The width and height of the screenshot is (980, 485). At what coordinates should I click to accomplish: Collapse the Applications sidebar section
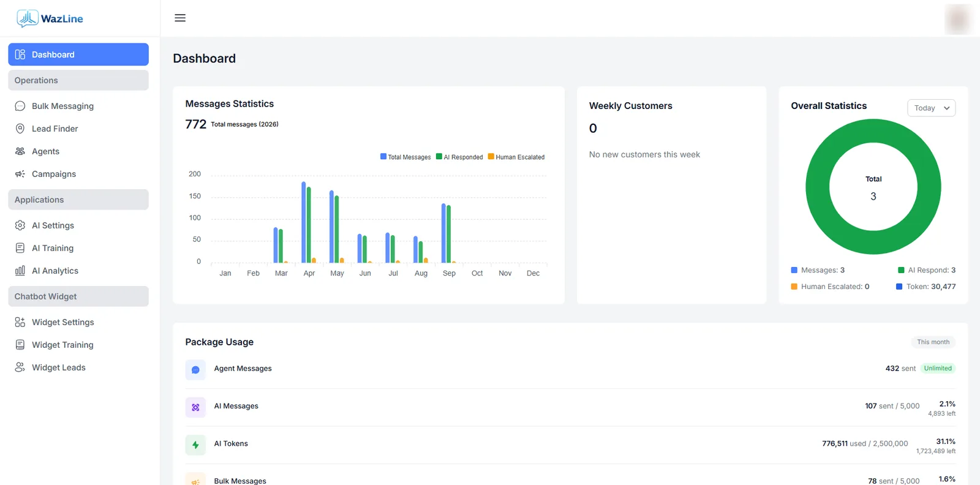tap(78, 200)
